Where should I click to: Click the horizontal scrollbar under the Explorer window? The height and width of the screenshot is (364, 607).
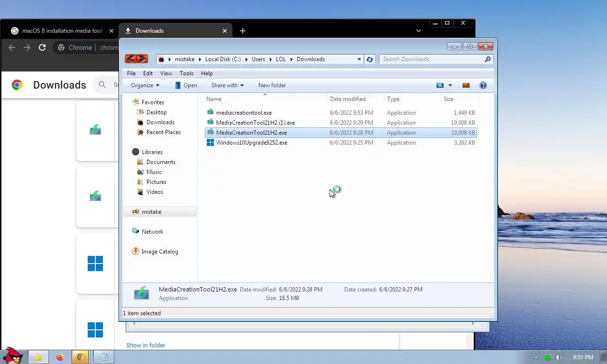click(303, 324)
